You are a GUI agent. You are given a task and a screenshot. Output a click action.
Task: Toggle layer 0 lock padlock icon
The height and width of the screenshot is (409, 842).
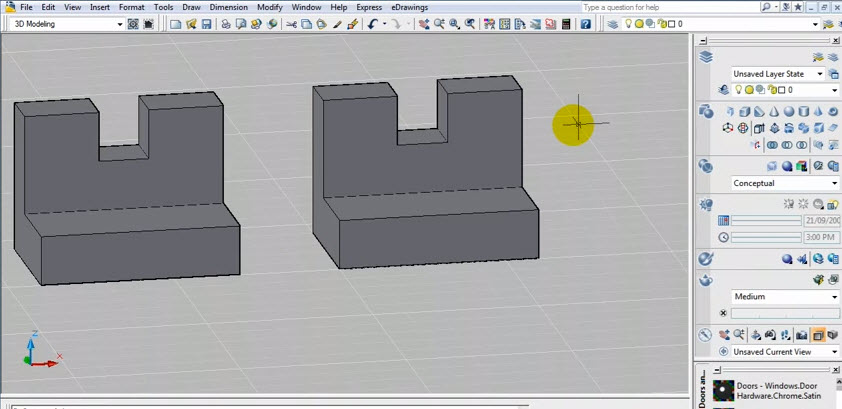point(771,90)
